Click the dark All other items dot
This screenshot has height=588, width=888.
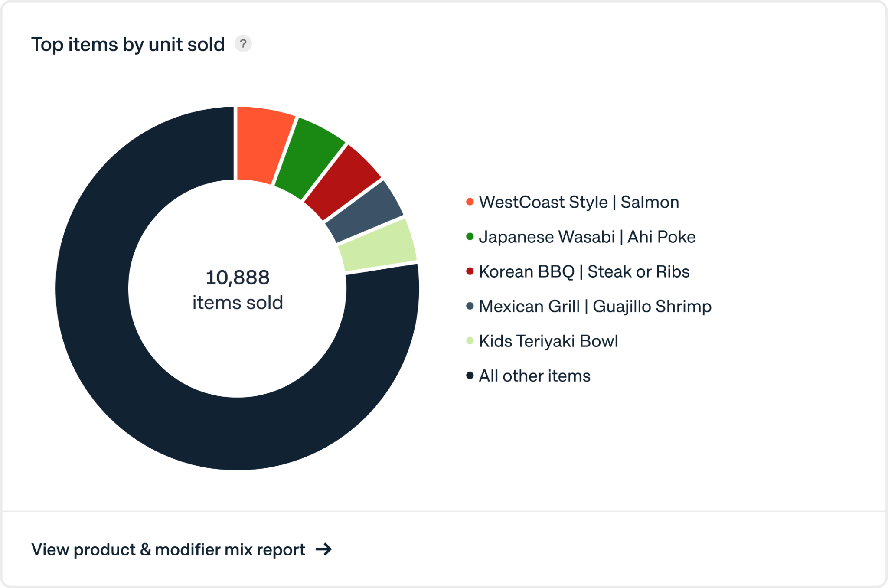pyautogui.click(x=470, y=376)
